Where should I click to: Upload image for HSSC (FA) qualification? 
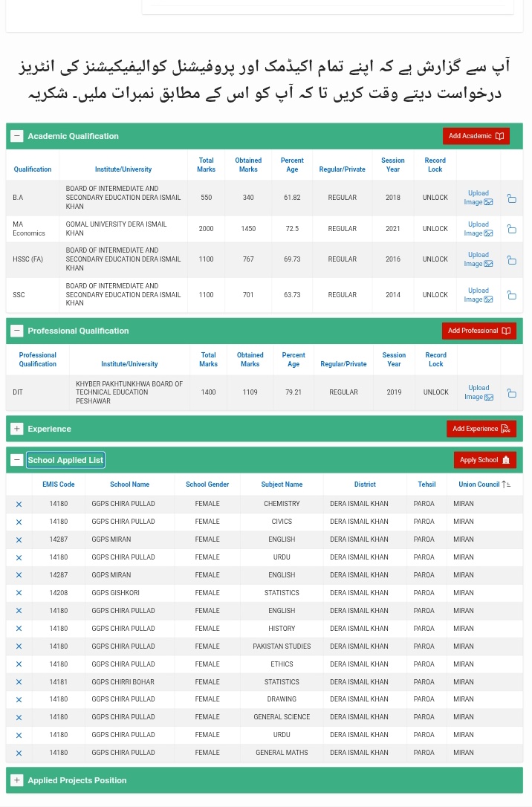tap(479, 259)
